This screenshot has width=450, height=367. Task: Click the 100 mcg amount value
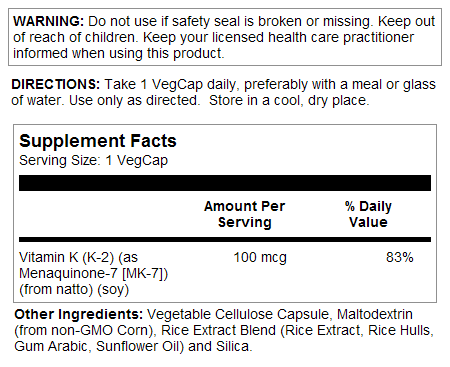tap(260, 258)
